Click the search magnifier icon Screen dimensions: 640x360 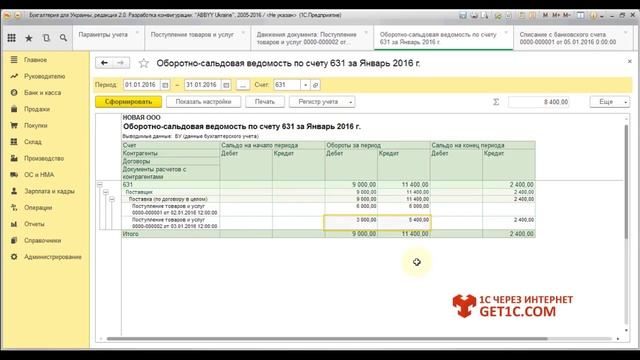pyautogui.click(x=63, y=38)
